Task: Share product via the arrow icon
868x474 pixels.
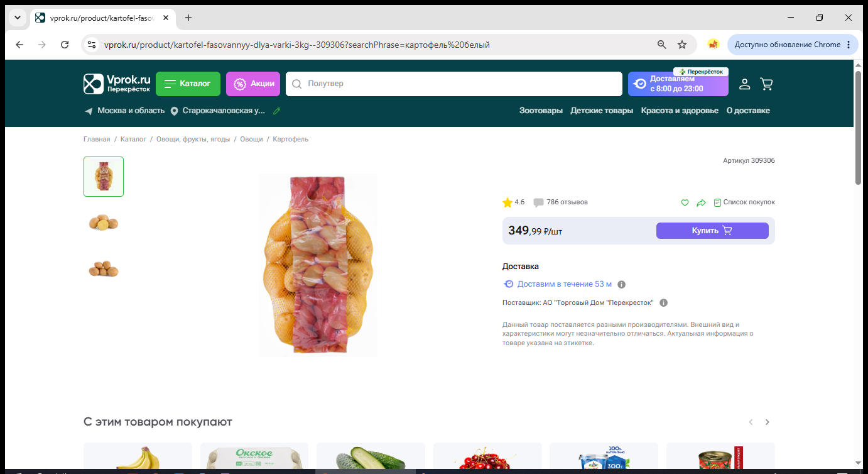Action: [x=702, y=202]
